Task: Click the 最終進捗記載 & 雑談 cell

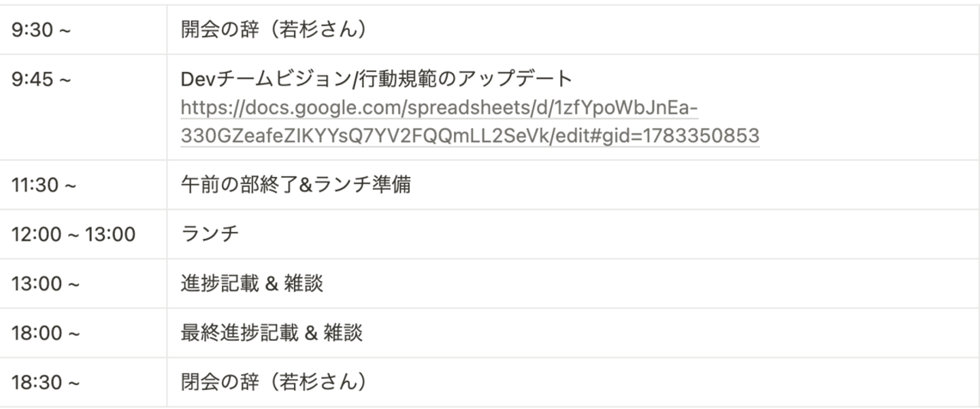Action: point(271,333)
